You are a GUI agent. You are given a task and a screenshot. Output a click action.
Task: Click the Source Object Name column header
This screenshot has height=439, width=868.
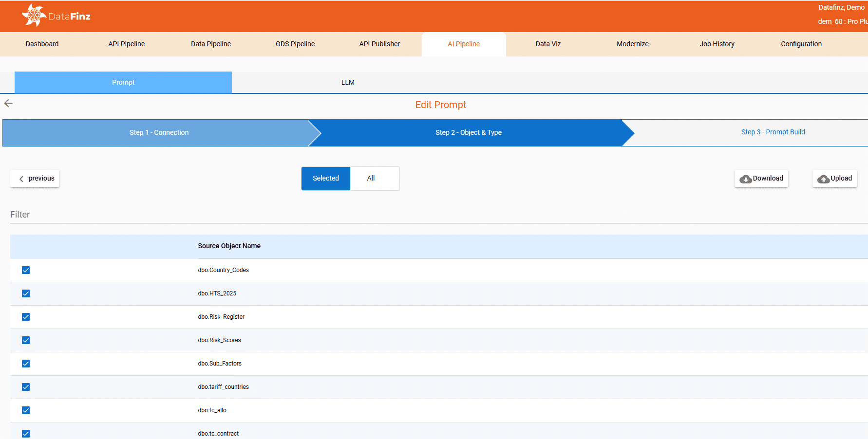pyautogui.click(x=229, y=246)
